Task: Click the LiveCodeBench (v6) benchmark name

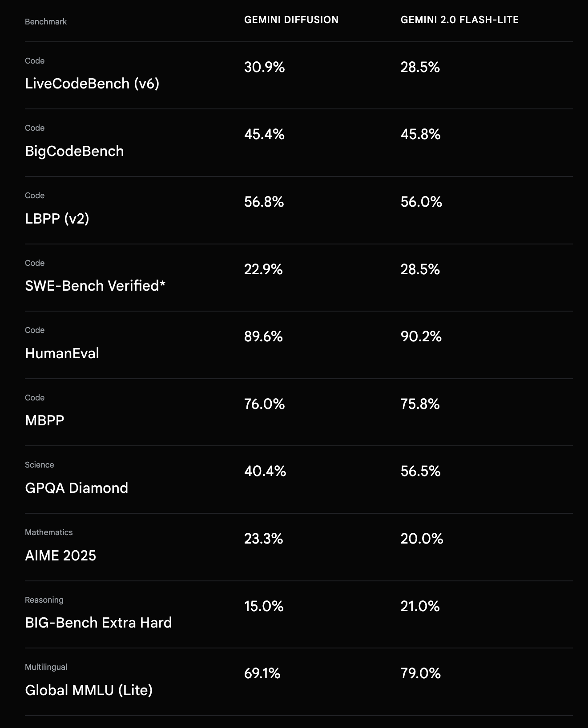Action: click(x=92, y=84)
